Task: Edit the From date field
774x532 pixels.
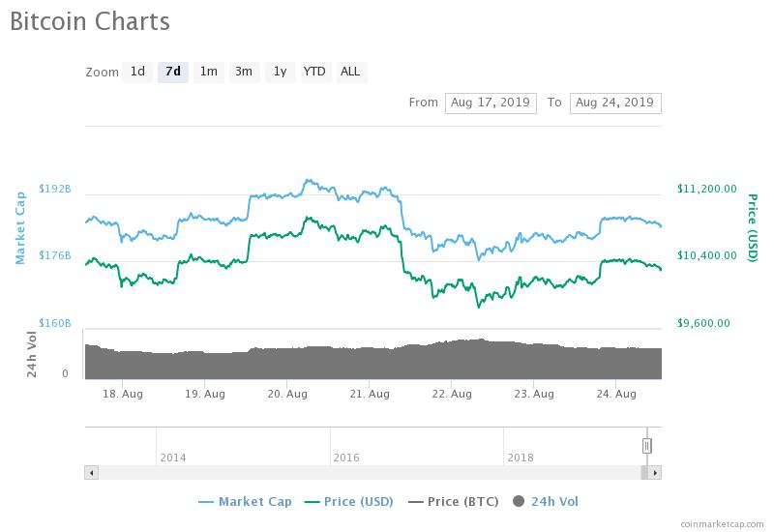Action: (491, 103)
